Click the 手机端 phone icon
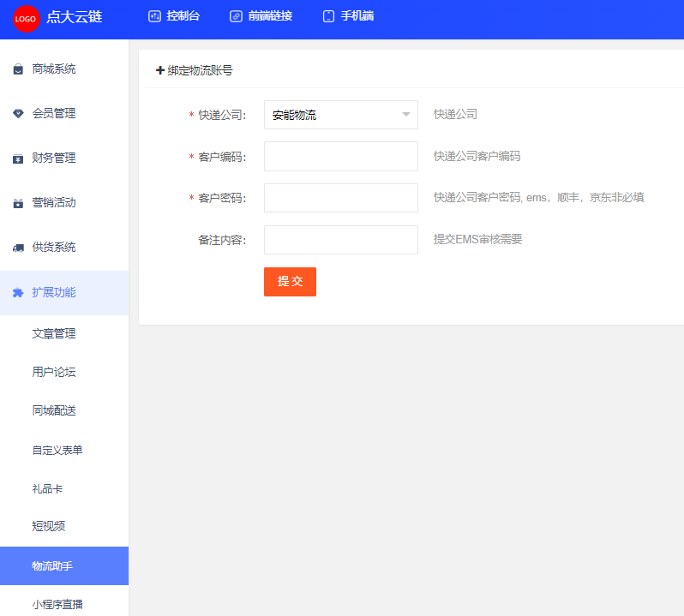 tap(328, 16)
